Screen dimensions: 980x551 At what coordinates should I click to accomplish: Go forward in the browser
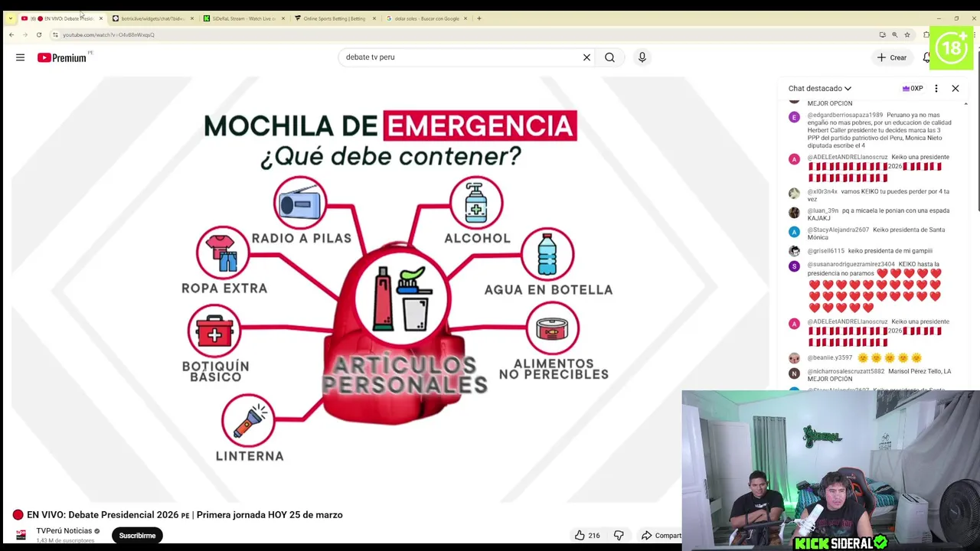[26, 34]
